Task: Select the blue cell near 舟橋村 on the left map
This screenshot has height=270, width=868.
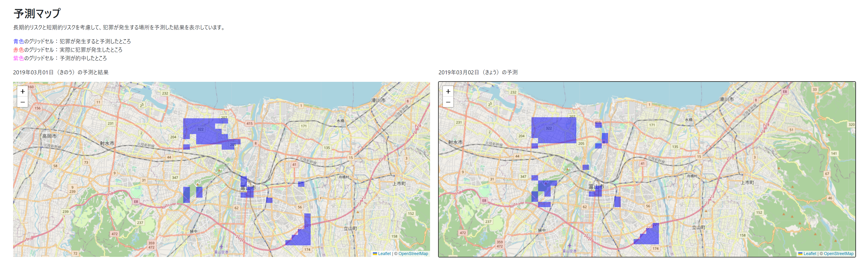Action: (301, 184)
